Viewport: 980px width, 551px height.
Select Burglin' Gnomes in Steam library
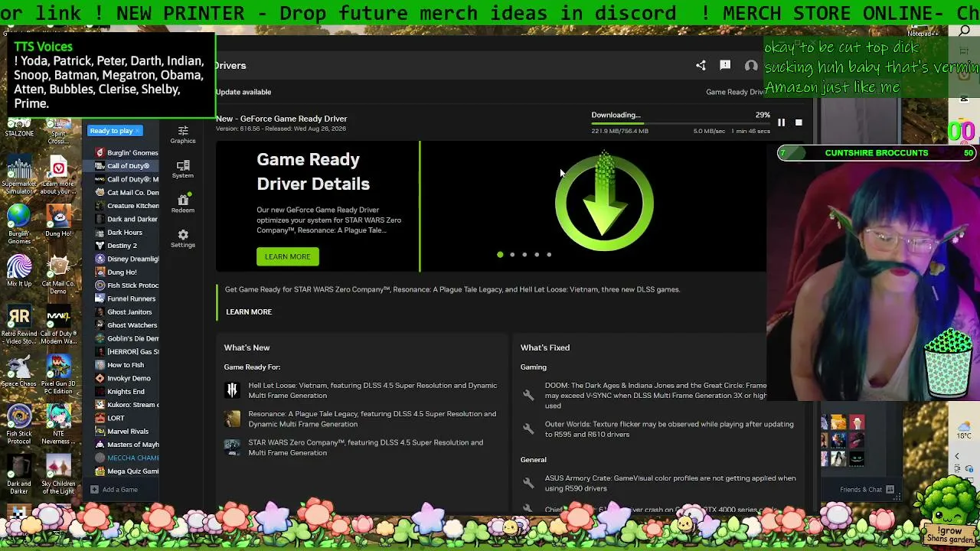[x=126, y=152]
